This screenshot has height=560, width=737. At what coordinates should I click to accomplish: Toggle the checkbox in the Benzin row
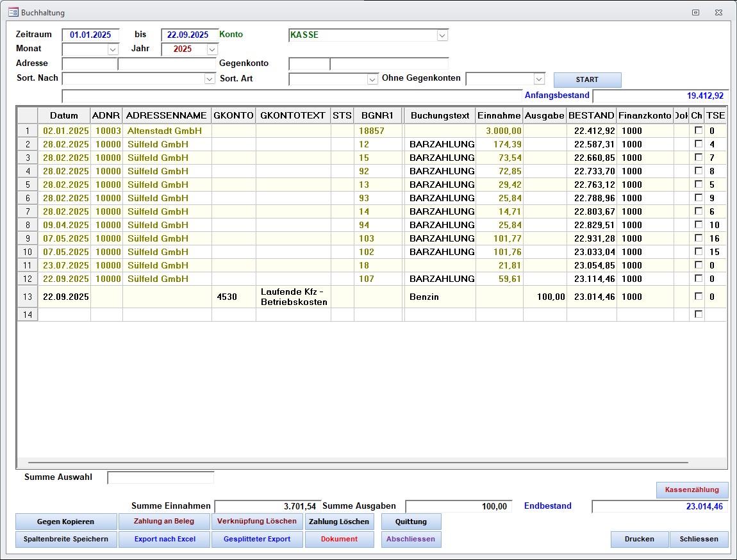699,297
